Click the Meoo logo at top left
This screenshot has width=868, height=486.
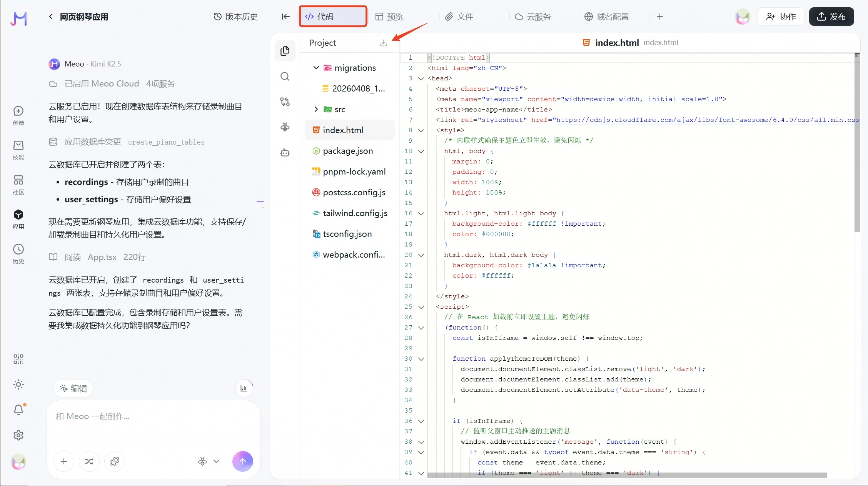(x=18, y=18)
